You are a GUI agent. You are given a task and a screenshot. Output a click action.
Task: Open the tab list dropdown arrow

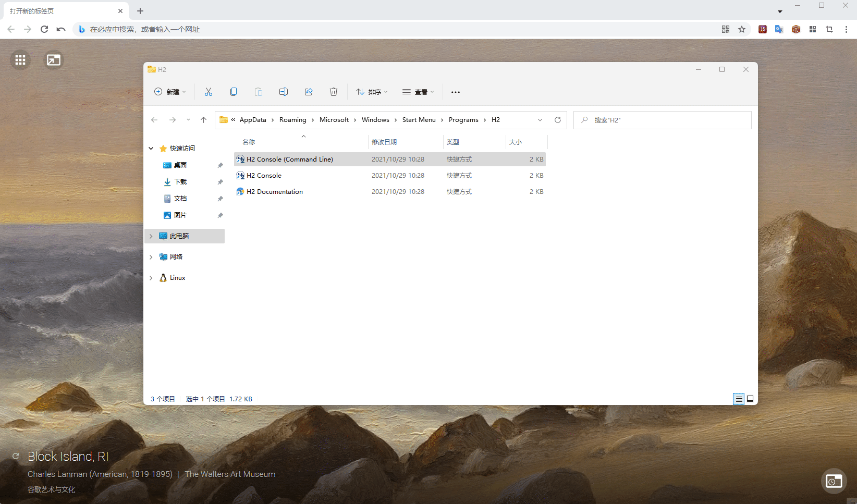tap(780, 11)
